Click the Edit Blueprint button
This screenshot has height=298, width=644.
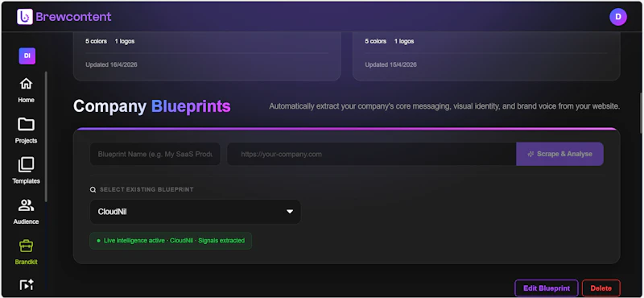point(547,288)
